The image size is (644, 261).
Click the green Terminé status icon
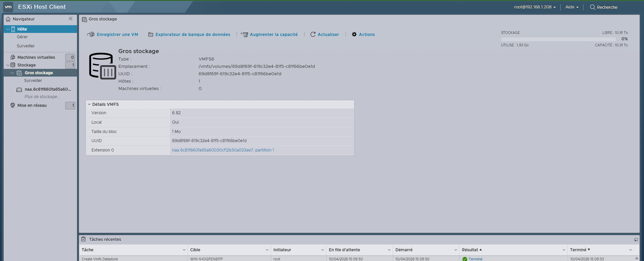tap(465, 259)
